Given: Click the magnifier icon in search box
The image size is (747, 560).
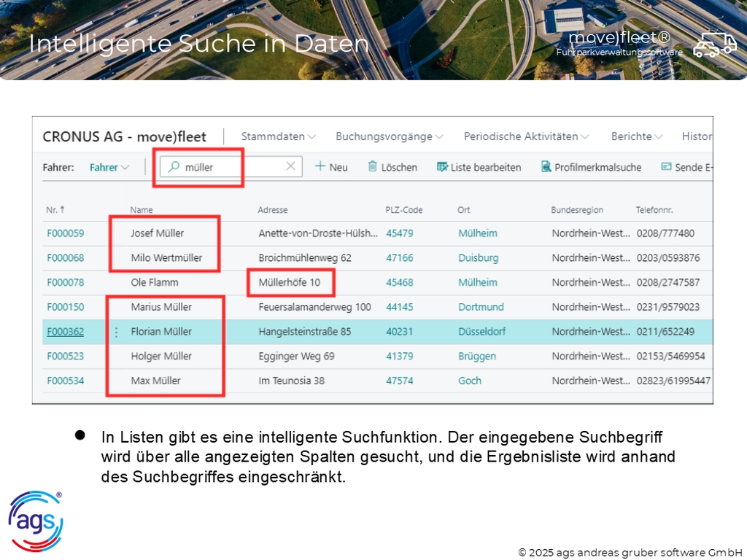Looking at the screenshot, I should click(174, 167).
